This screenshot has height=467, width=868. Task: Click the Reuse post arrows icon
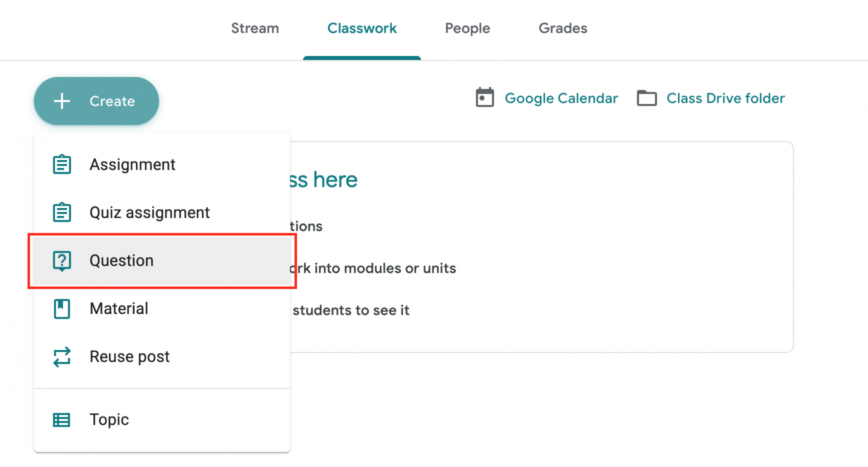pos(62,357)
